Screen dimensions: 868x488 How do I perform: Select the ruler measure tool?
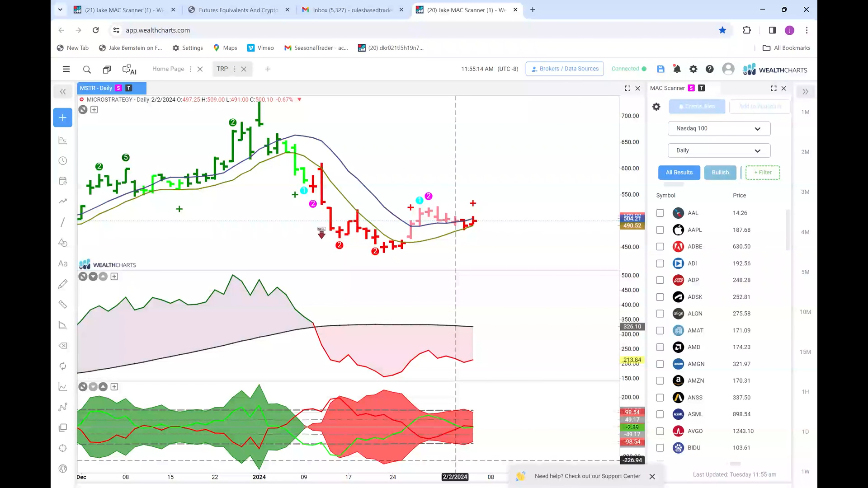point(63,305)
